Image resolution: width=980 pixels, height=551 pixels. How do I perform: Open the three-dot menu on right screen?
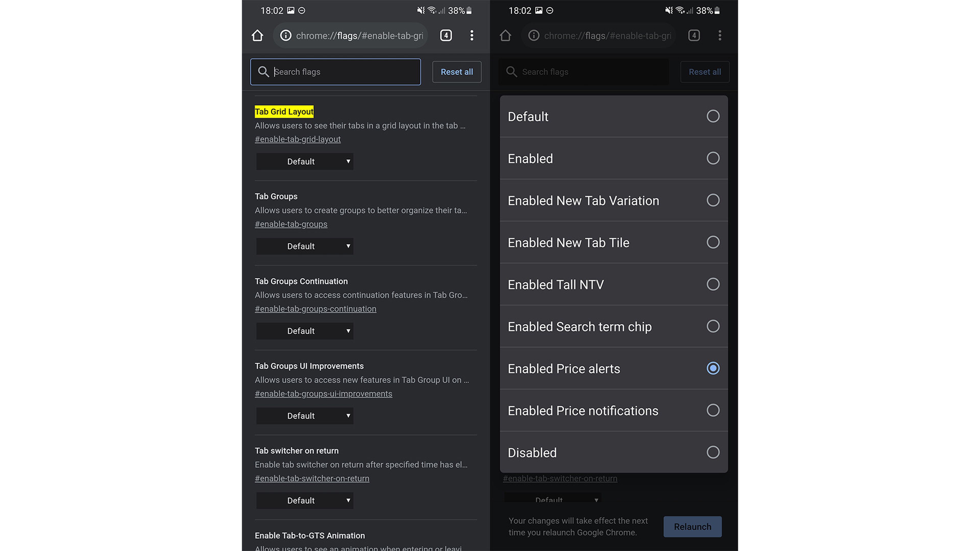point(720,35)
